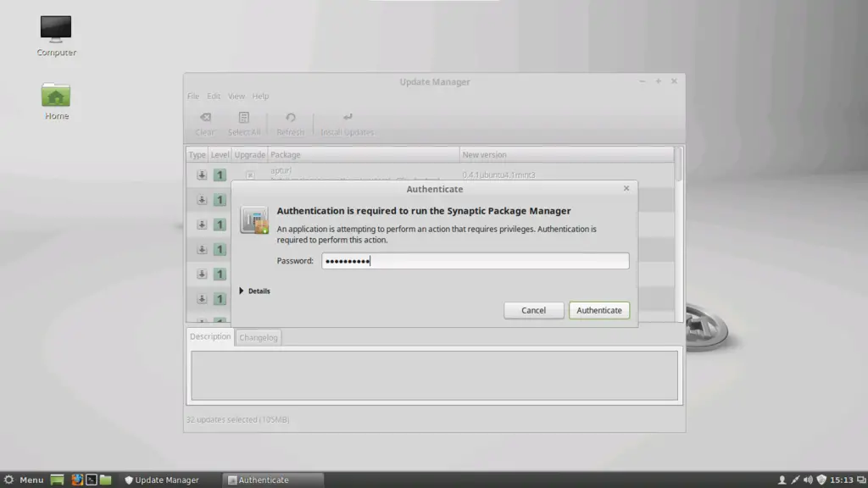Image resolution: width=868 pixels, height=488 pixels.
Task: Refresh the update list in Update Manager
Action: click(x=290, y=124)
